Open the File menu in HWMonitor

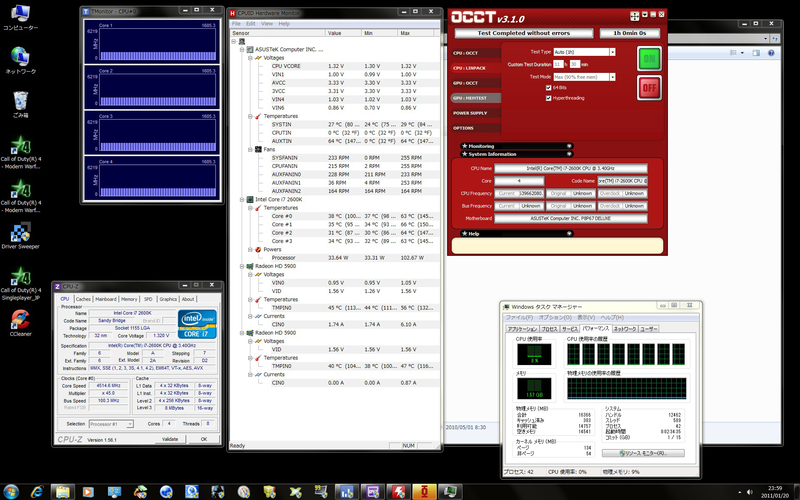click(x=236, y=23)
